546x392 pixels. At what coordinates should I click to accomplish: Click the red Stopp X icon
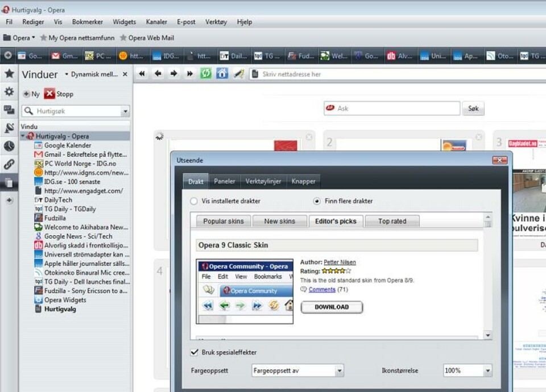coord(49,94)
